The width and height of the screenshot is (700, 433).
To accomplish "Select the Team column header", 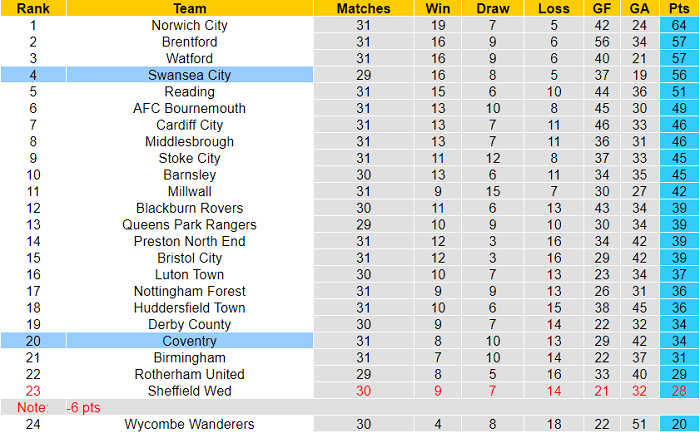I will 189,8.
